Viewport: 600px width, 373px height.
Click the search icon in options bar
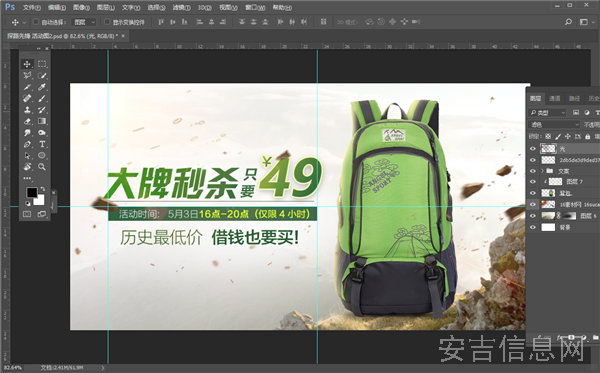click(568, 22)
